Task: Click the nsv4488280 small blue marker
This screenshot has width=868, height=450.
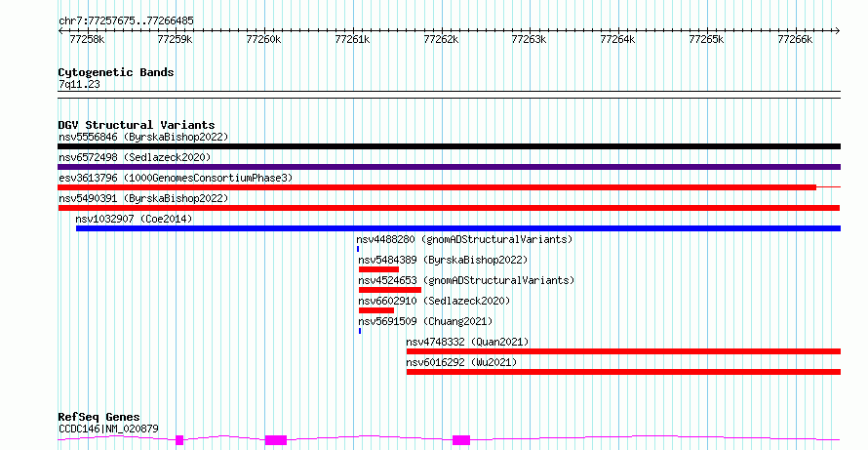Action: [358, 249]
